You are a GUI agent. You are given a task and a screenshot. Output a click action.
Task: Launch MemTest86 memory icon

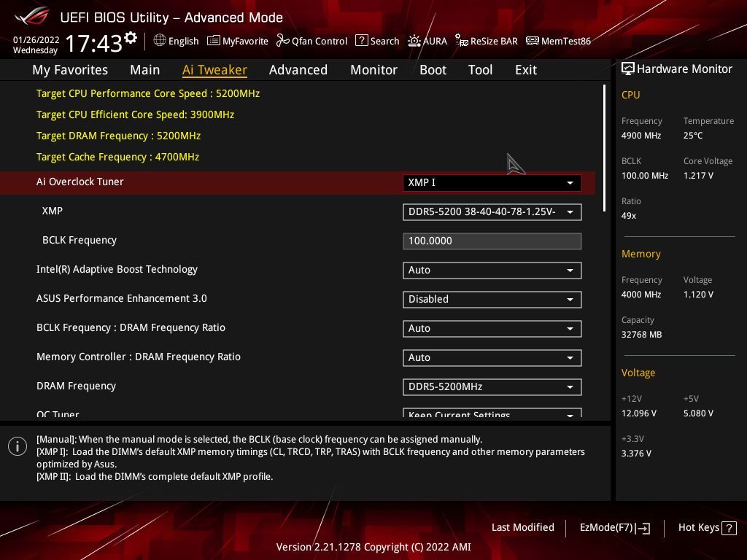(532, 41)
